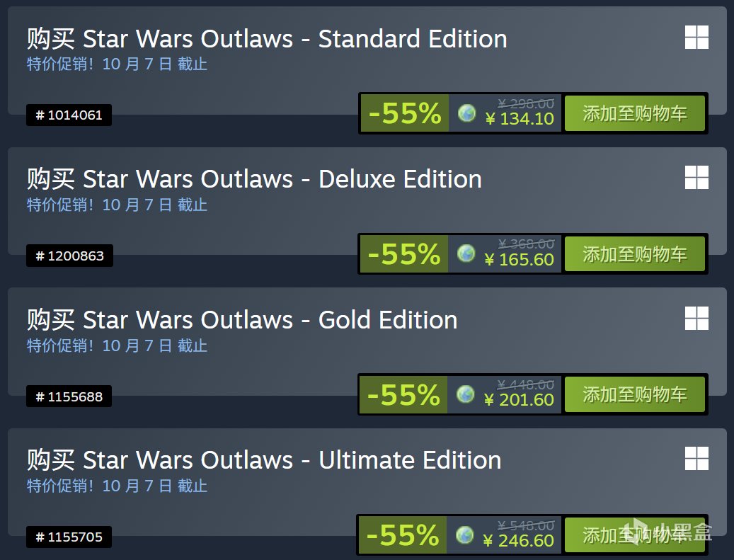This screenshot has height=560, width=734.
Task: Click package ID tag #1014061
Action: tap(69, 115)
